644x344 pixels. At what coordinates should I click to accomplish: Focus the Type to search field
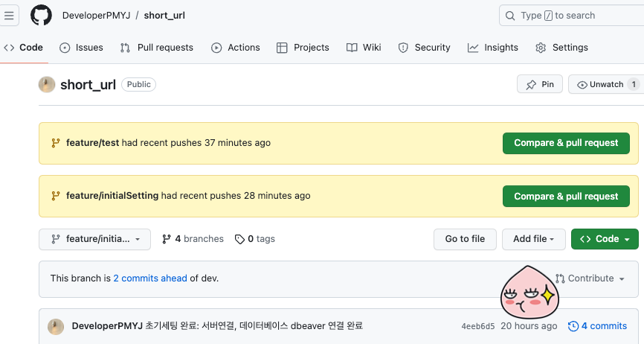coord(571,15)
